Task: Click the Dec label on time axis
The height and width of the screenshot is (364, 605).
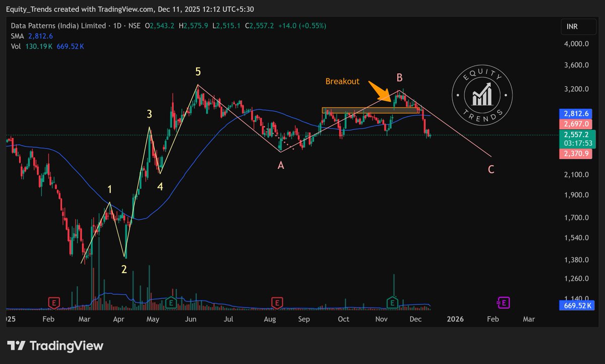Action: click(x=415, y=319)
